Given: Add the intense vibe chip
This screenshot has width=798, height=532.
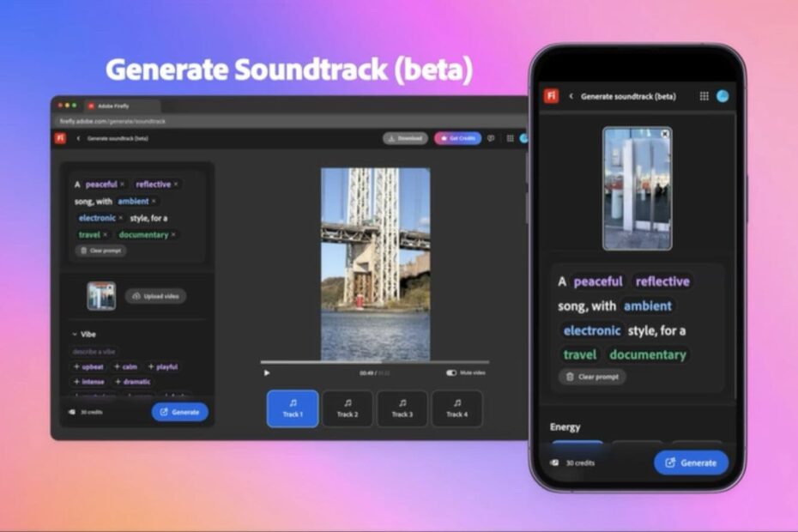Looking at the screenshot, I should coord(89,382).
